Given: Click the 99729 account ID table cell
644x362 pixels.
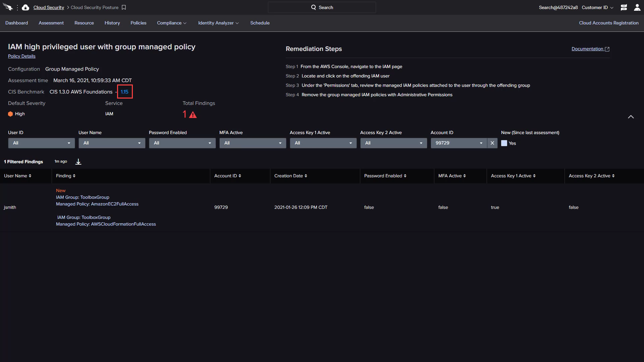Looking at the screenshot, I should (221, 207).
